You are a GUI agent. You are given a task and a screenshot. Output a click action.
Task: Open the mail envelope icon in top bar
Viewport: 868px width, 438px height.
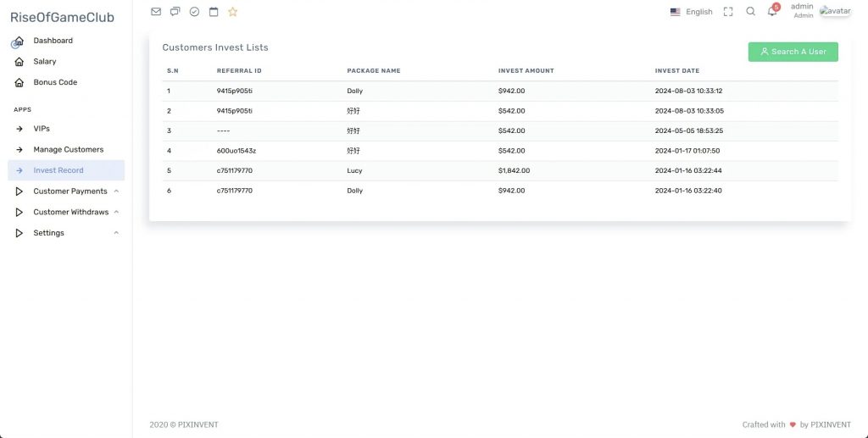point(156,12)
